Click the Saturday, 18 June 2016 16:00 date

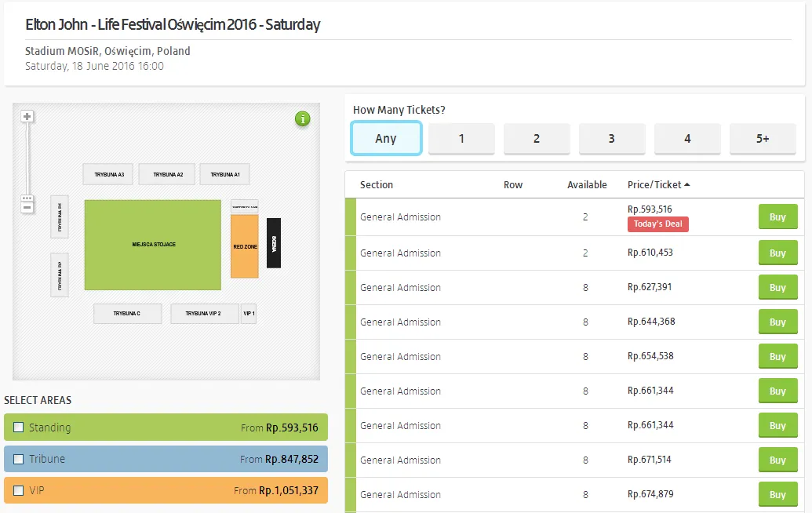click(x=94, y=66)
